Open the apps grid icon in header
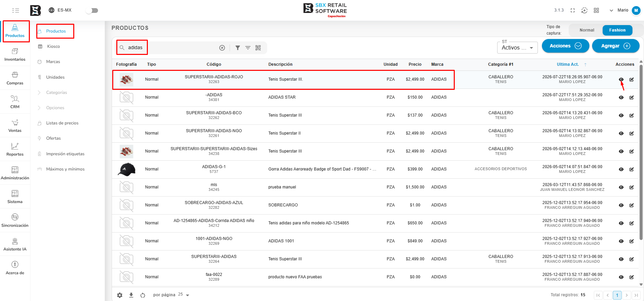 [596, 11]
